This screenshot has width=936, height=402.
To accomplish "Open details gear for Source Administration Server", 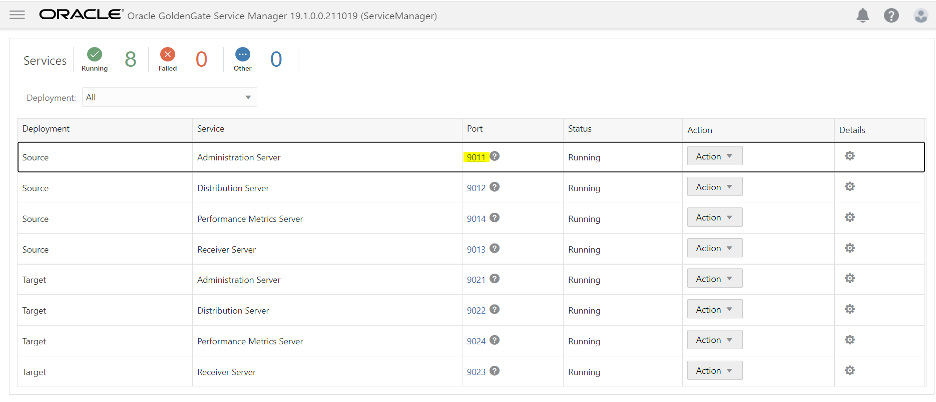I will tap(850, 156).
